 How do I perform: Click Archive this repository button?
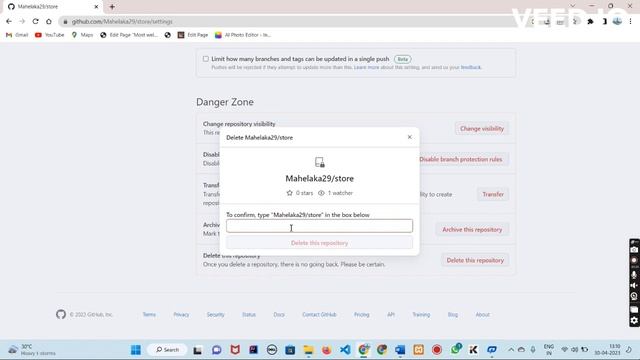pyautogui.click(x=472, y=229)
